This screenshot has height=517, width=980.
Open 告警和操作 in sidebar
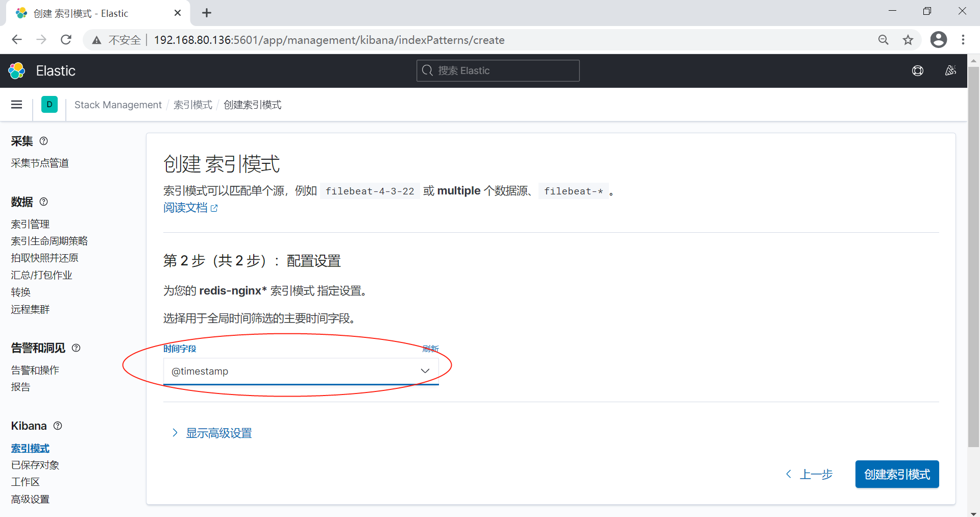click(x=35, y=370)
